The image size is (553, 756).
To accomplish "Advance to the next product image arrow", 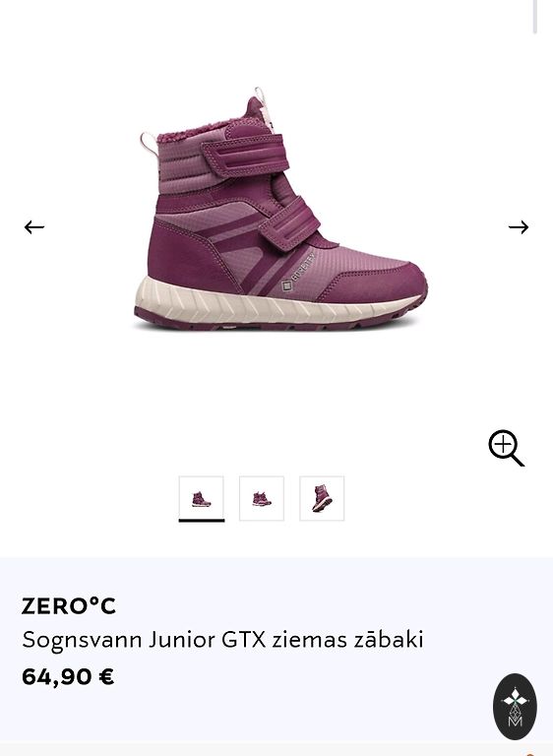I will (519, 227).
